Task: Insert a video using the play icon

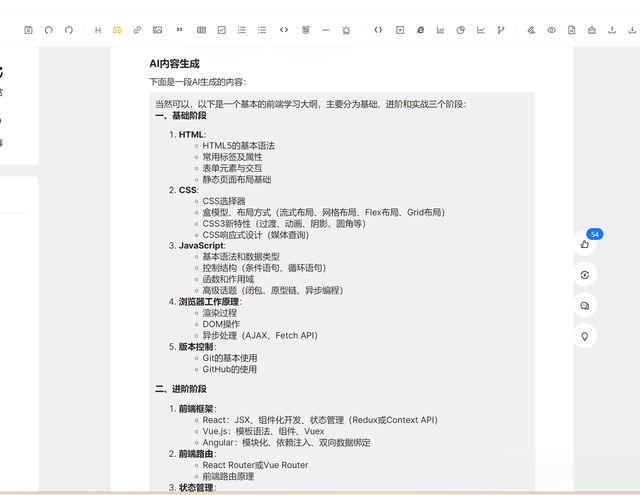Action: point(400,30)
